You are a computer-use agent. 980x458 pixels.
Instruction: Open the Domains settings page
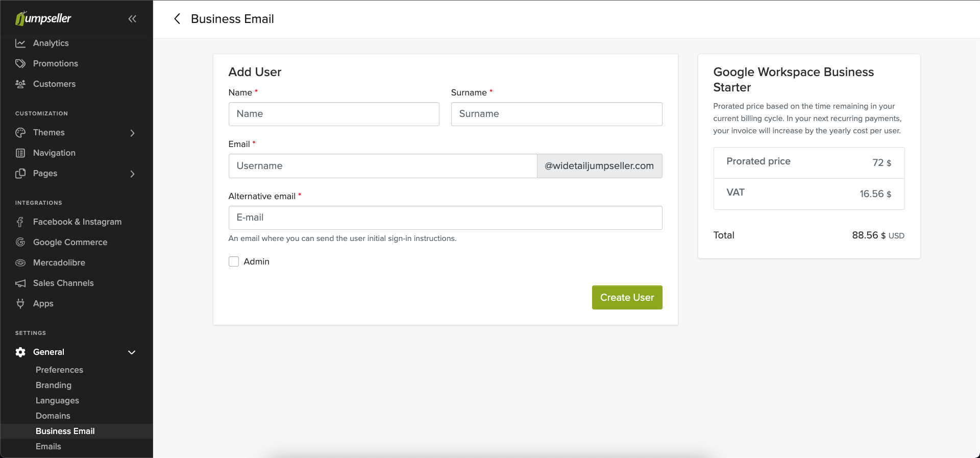[53, 416]
